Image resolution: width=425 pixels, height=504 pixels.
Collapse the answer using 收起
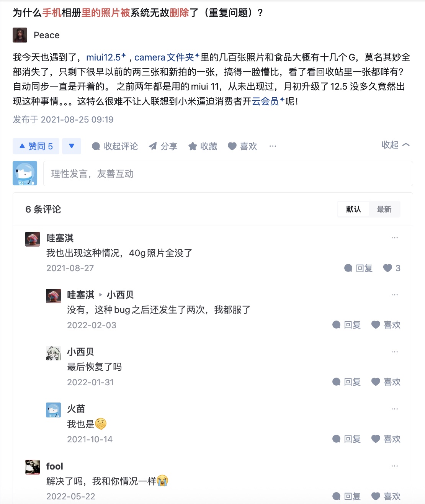click(x=395, y=145)
